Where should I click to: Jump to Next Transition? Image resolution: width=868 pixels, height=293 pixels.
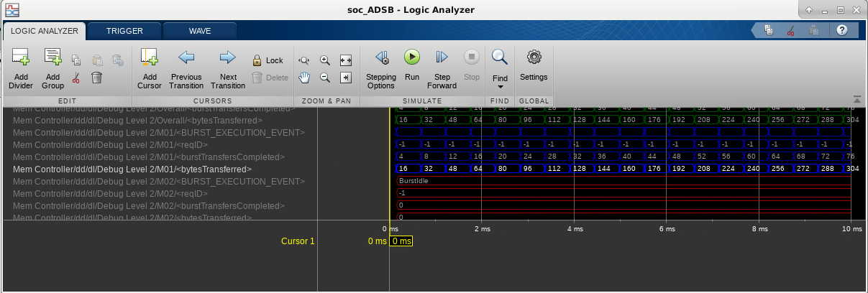228,69
